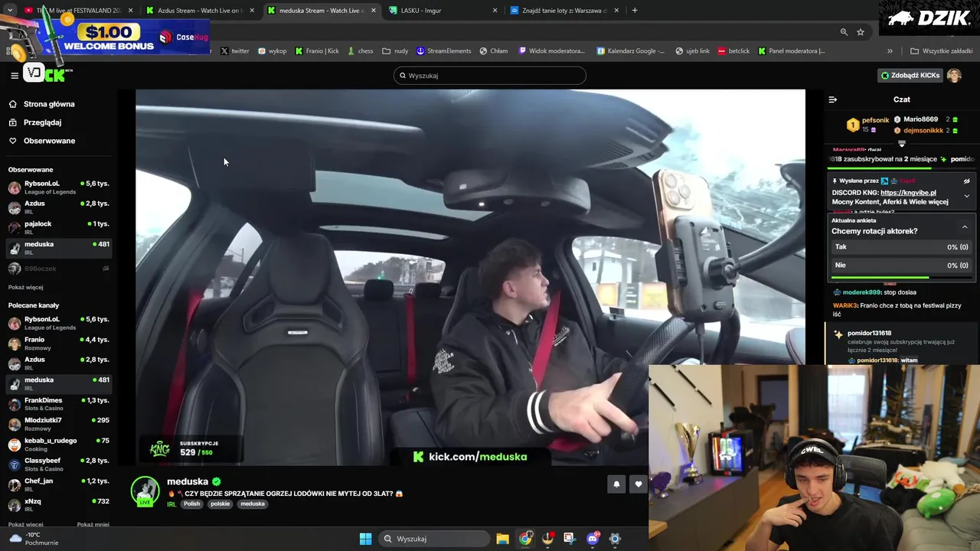The height and width of the screenshot is (551, 980).
Task: Go to Strona główna
Action: coord(49,104)
